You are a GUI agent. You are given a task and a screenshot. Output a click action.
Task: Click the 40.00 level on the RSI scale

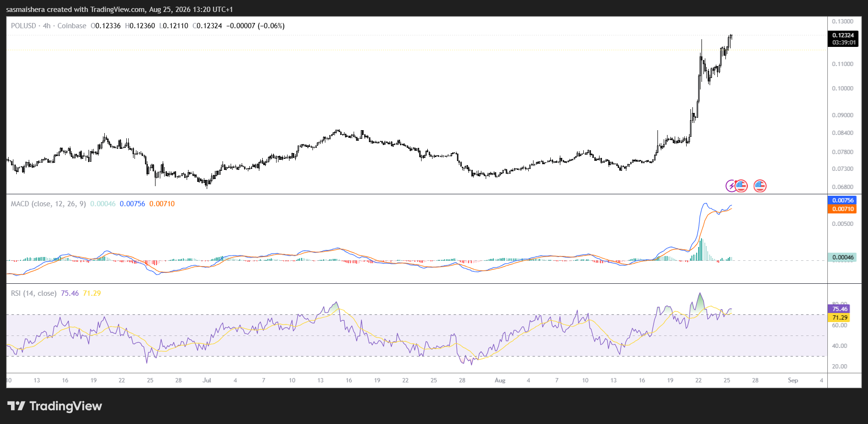tap(840, 346)
